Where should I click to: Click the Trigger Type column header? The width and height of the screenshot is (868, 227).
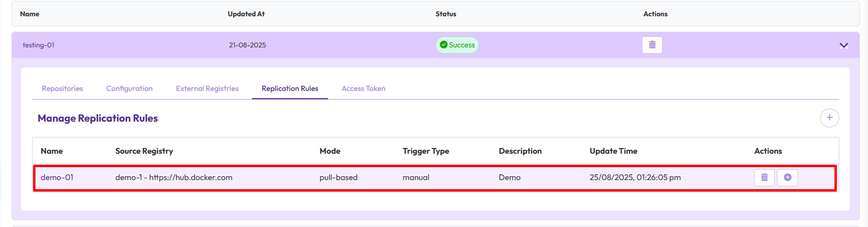[x=426, y=151]
